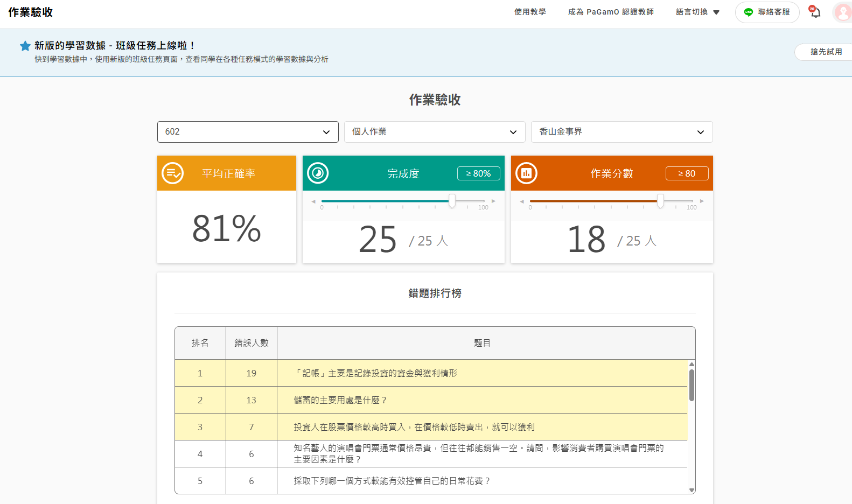Click the homework score chart icon
The width and height of the screenshot is (852, 504).
pyautogui.click(x=526, y=173)
